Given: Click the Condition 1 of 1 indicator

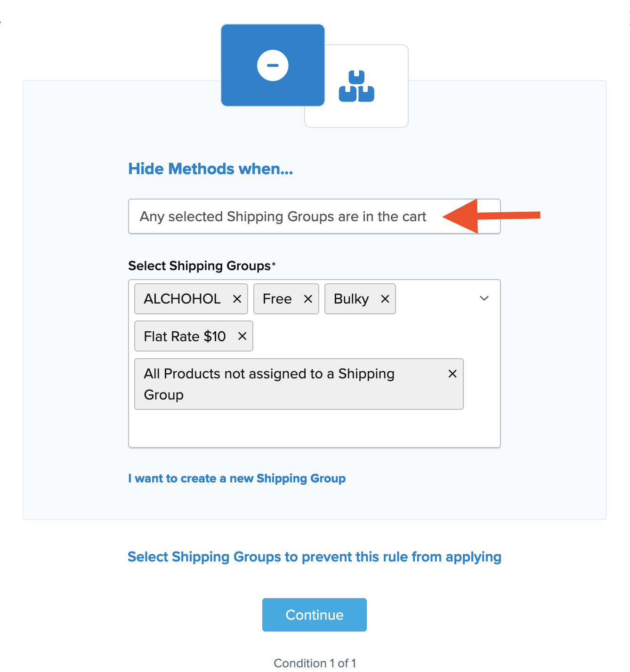Looking at the screenshot, I should (x=315, y=663).
